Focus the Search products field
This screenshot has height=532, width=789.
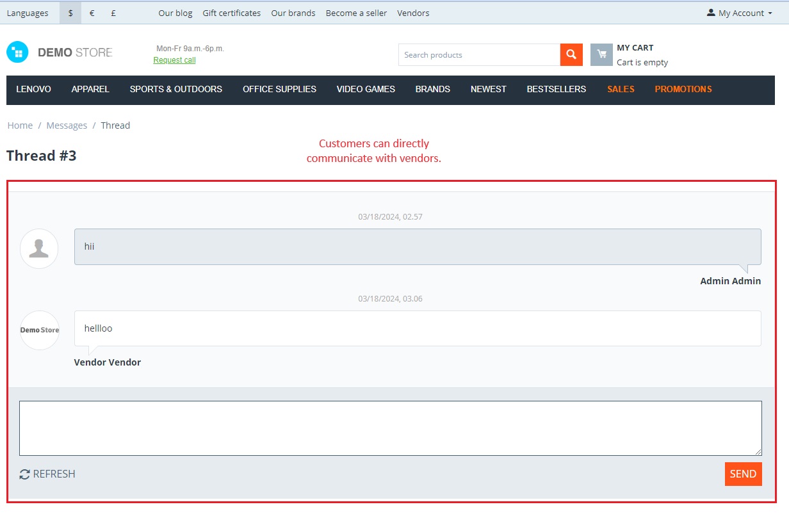(479, 54)
